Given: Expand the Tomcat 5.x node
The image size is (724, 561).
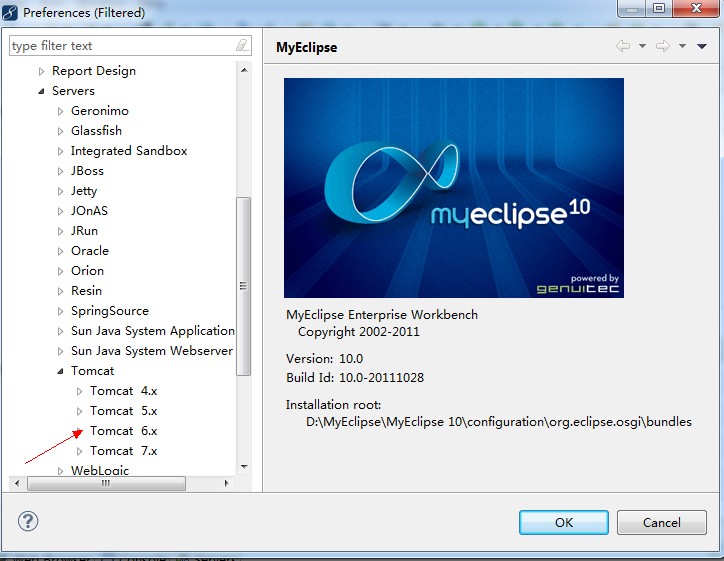Looking at the screenshot, I should click(79, 411).
